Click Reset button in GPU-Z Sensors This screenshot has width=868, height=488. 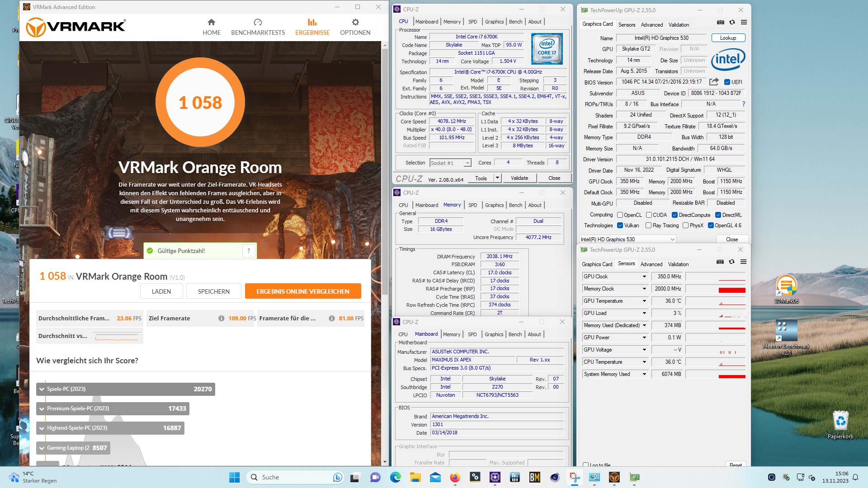point(736,465)
